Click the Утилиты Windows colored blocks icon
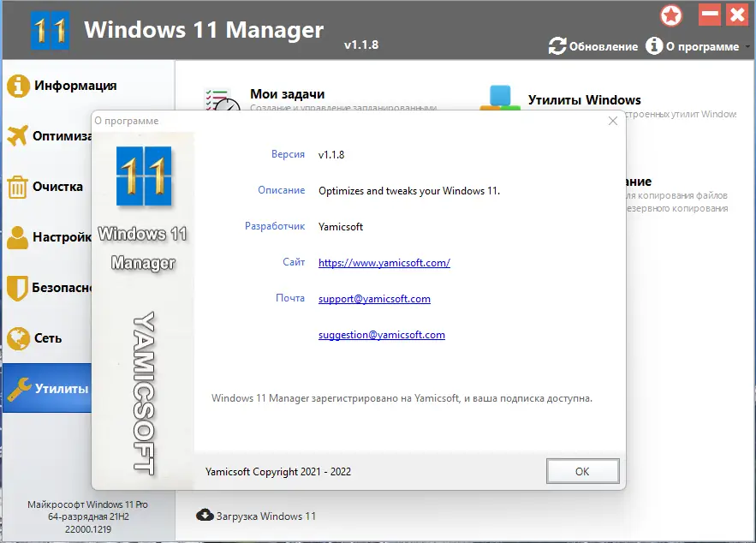This screenshot has width=756, height=543. click(x=500, y=98)
